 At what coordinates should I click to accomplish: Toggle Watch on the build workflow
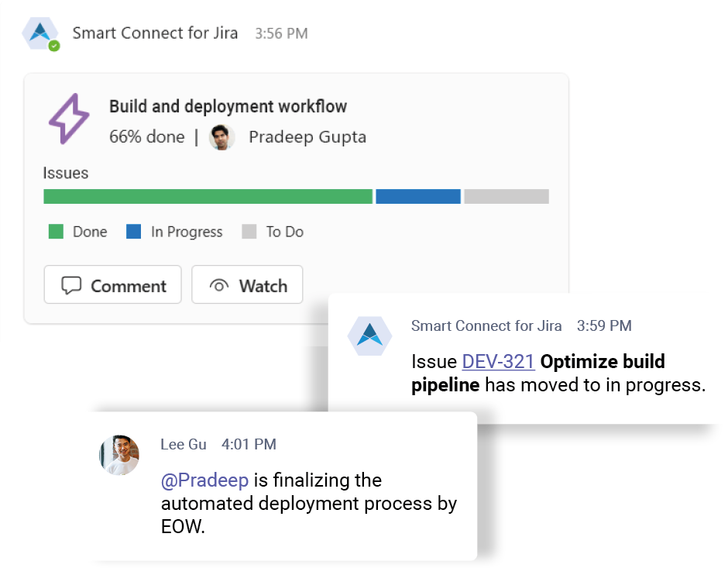click(x=247, y=284)
